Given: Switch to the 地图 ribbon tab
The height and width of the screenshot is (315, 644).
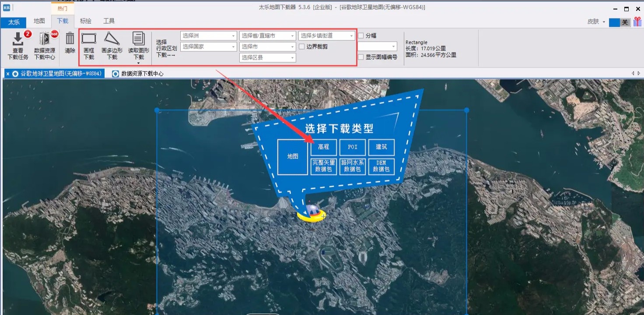Looking at the screenshot, I should pos(39,21).
